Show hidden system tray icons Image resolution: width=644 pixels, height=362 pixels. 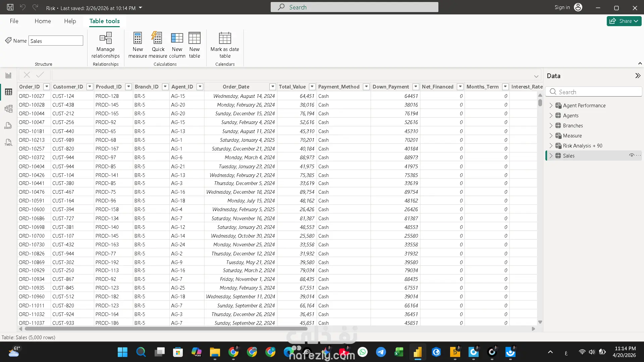click(x=550, y=352)
